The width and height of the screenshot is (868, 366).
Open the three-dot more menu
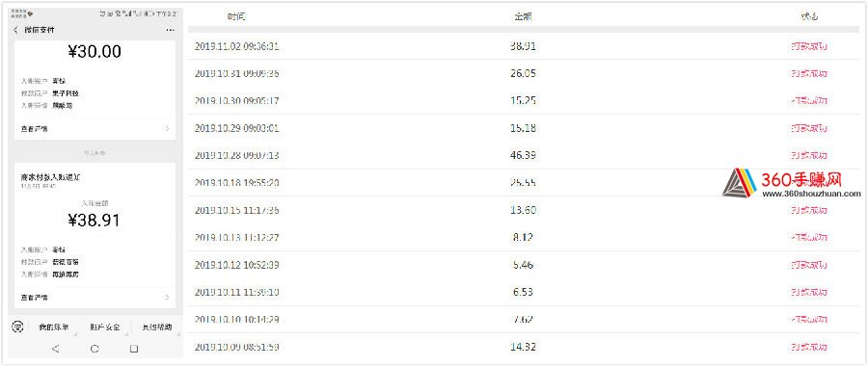point(170,30)
